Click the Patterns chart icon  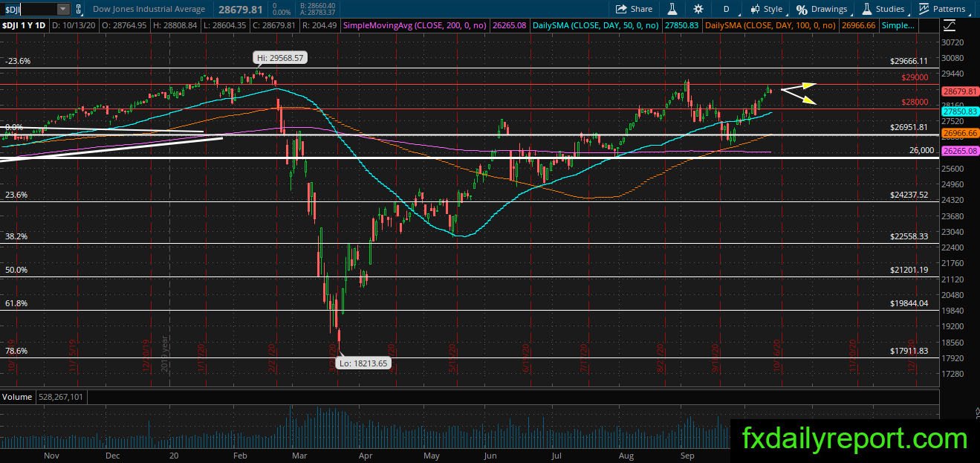(924, 9)
